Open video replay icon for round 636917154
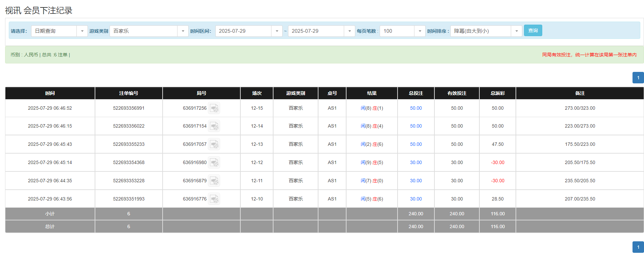 click(x=214, y=126)
